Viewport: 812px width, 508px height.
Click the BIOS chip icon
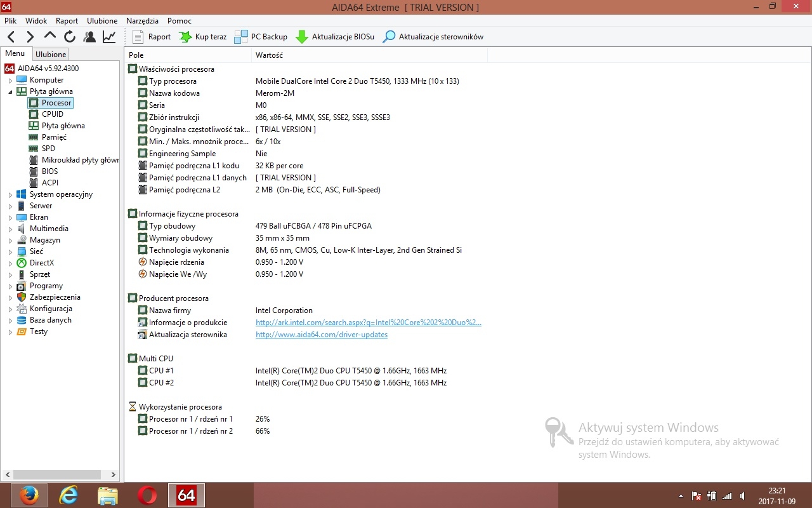(34, 171)
